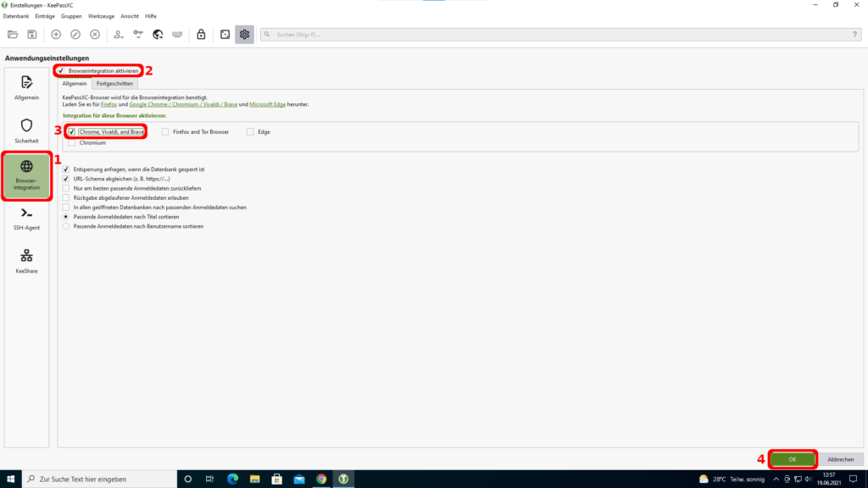Click Windows taskbar search box
Screen dimensions: 868x488
point(99,480)
